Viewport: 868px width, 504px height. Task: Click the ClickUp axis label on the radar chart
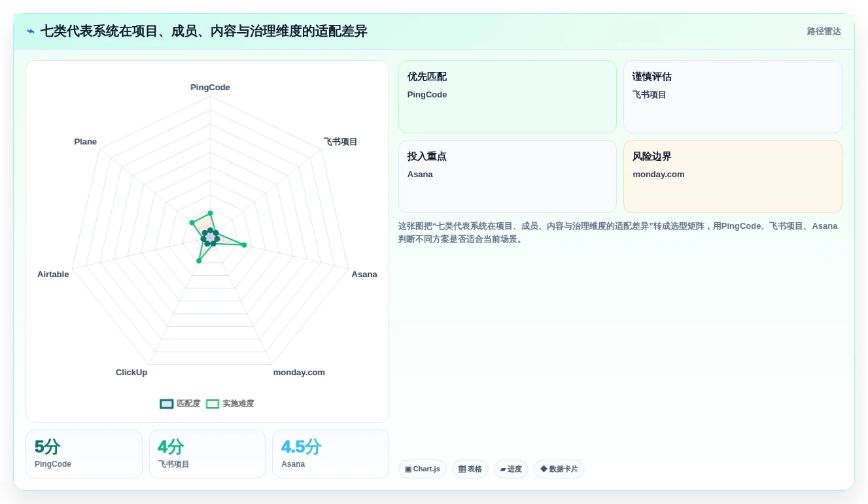tap(131, 373)
